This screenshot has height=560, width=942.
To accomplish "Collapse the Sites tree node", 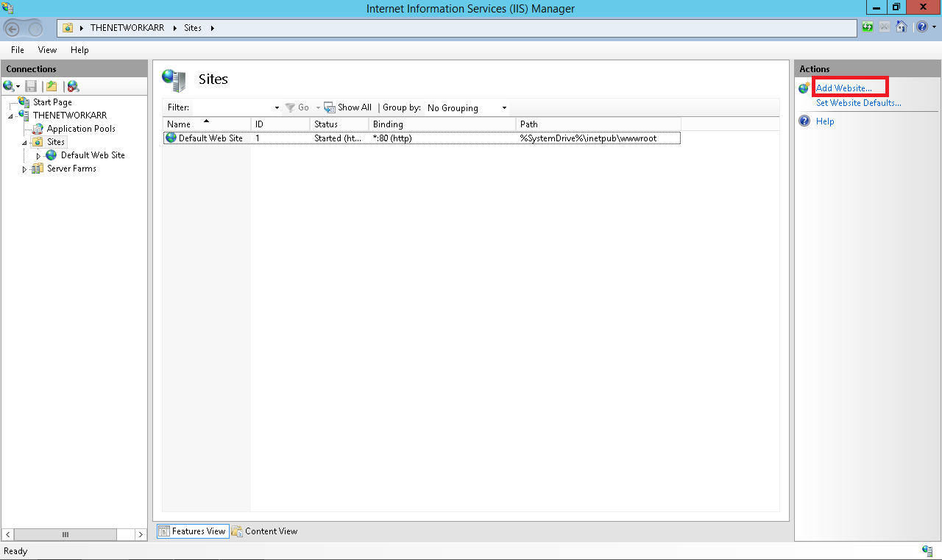I will tap(24, 143).
